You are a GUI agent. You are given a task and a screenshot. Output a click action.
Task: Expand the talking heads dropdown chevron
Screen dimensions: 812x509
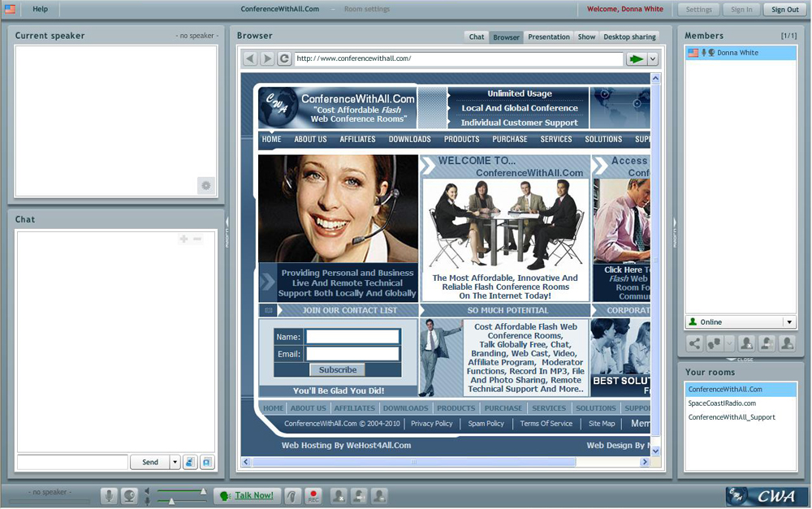[729, 343]
